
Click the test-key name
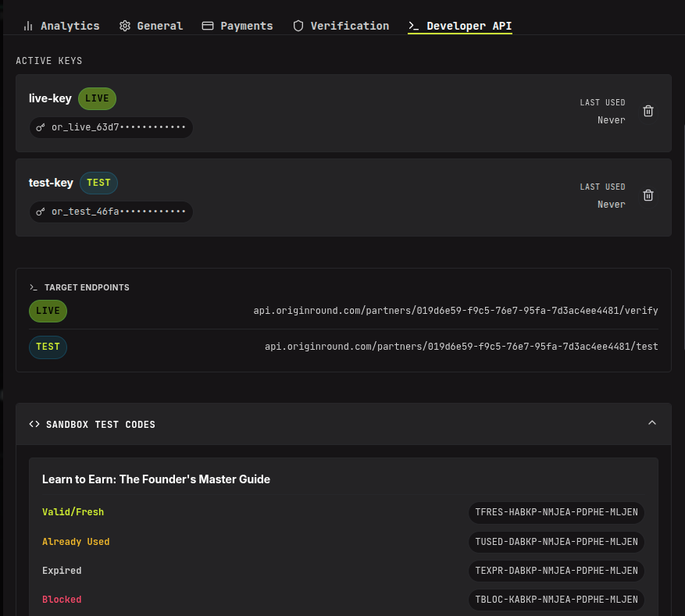click(x=51, y=183)
